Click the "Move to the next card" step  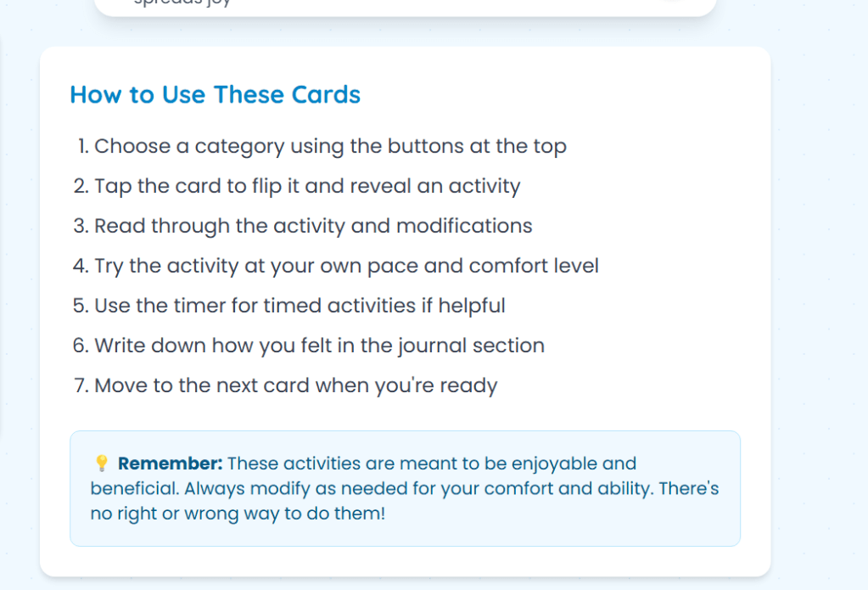point(295,385)
